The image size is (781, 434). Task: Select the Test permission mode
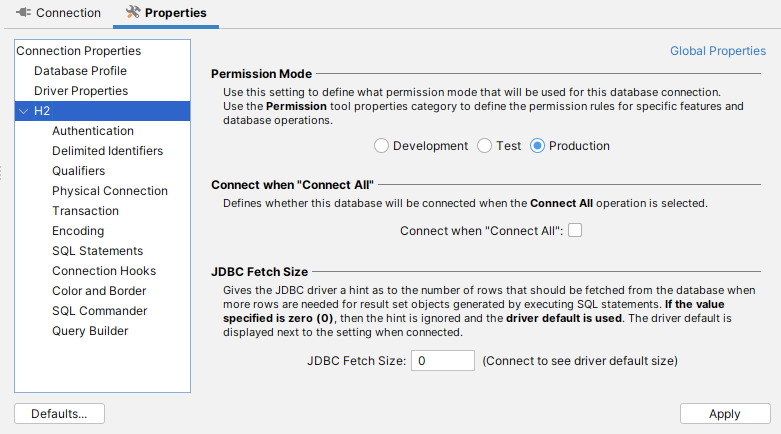(484, 146)
